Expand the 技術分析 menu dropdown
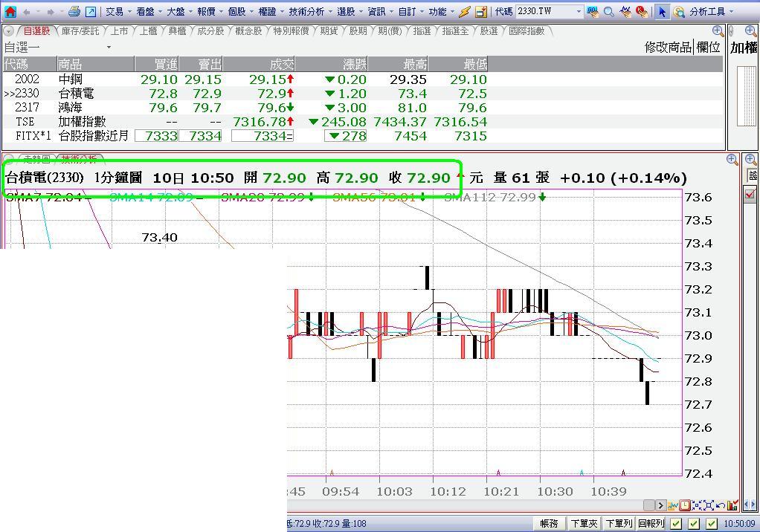 pos(329,12)
